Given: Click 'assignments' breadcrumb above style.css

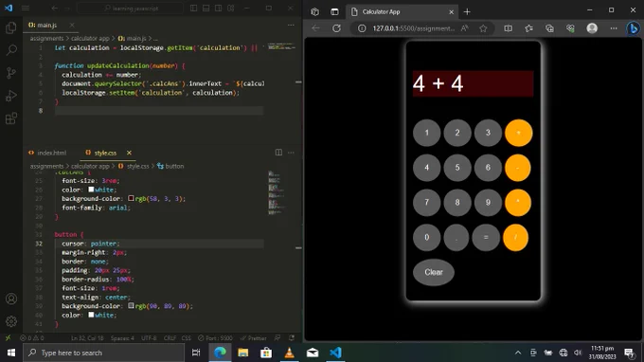Looking at the screenshot, I should tap(46, 166).
